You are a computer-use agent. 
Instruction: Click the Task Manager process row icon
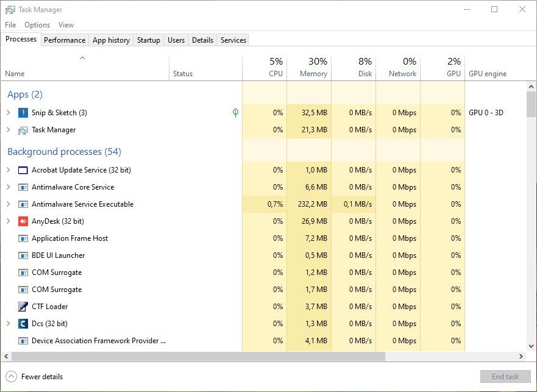coord(23,130)
